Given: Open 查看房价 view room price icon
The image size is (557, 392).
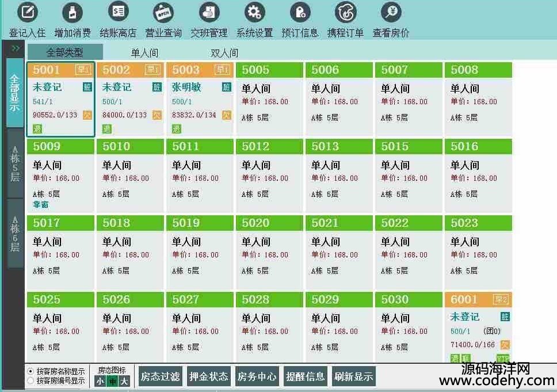Looking at the screenshot, I should tap(391, 13).
